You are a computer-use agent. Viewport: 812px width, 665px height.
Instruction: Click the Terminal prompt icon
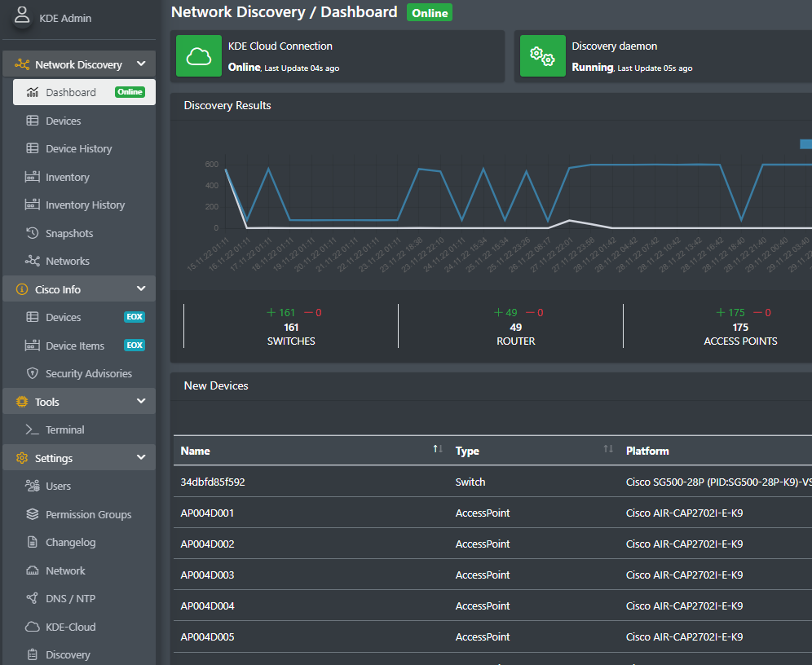point(32,429)
